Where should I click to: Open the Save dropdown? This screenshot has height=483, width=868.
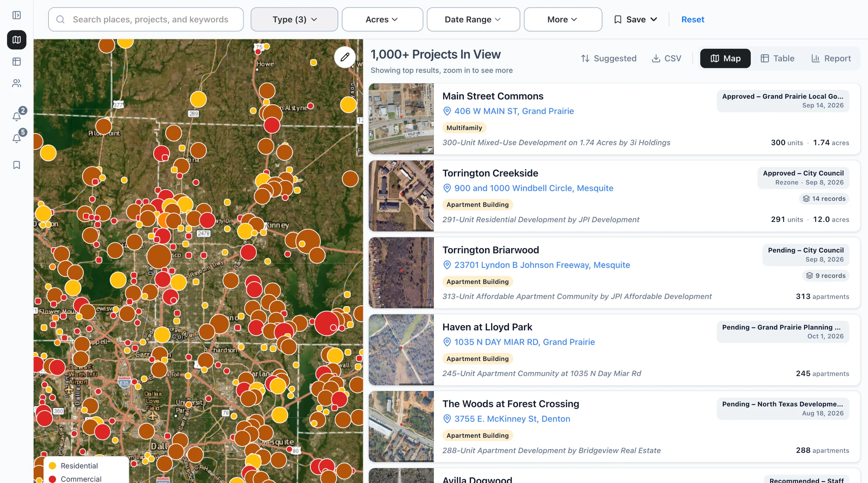(x=635, y=20)
